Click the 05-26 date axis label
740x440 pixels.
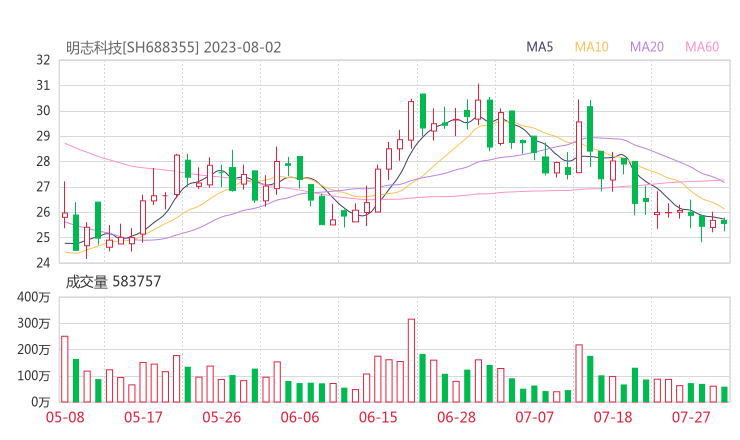click(221, 417)
